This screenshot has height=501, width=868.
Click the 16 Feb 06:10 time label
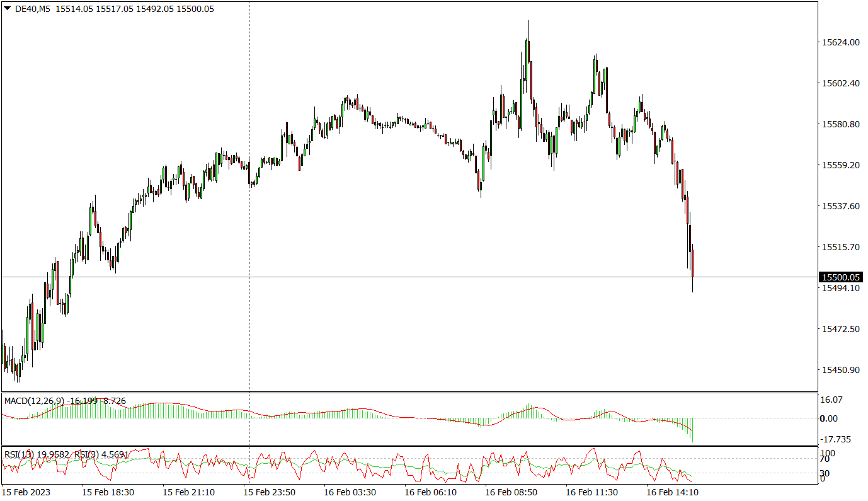[430, 492]
